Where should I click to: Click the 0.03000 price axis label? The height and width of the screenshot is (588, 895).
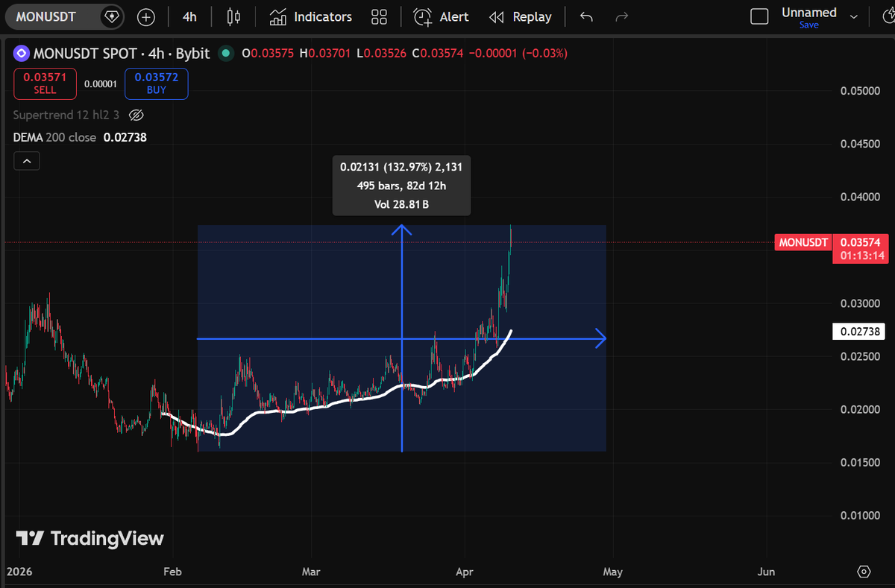tap(860, 303)
